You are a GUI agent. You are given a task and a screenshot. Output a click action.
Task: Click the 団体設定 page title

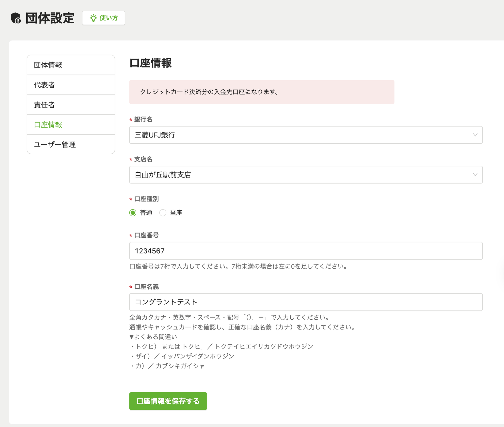(x=50, y=18)
